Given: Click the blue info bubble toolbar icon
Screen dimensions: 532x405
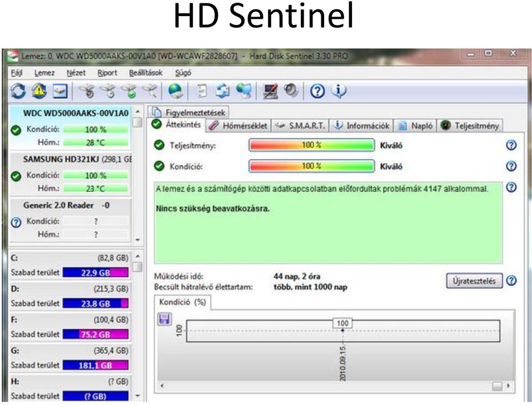Looking at the screenshot, I should (x=339, y=91).
